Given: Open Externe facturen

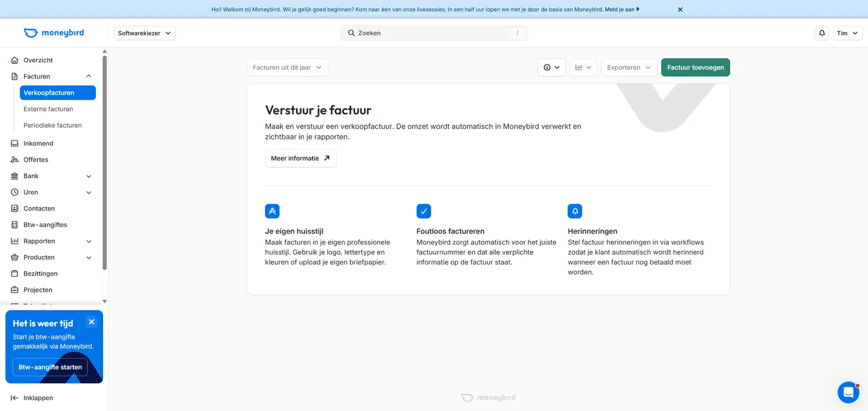Looking at the screenshot, I should [x=48, y=109].
